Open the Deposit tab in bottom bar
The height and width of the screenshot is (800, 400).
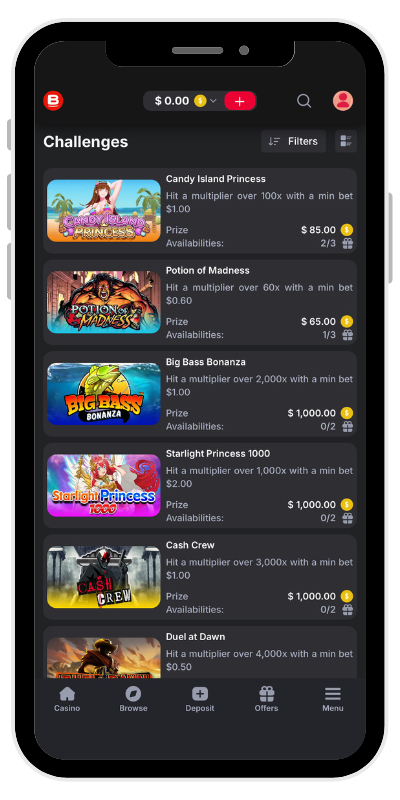(x=199, y=699)
